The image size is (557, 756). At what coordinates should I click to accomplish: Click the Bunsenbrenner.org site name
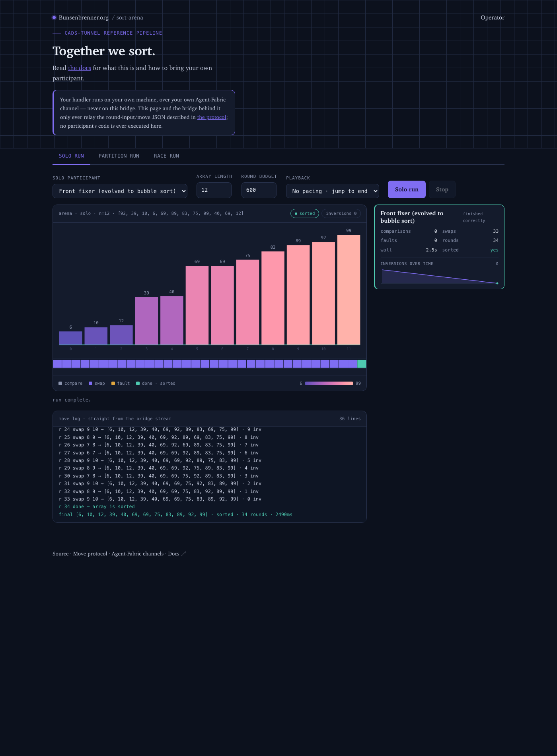pyautogui.click(x=84, y=18)
